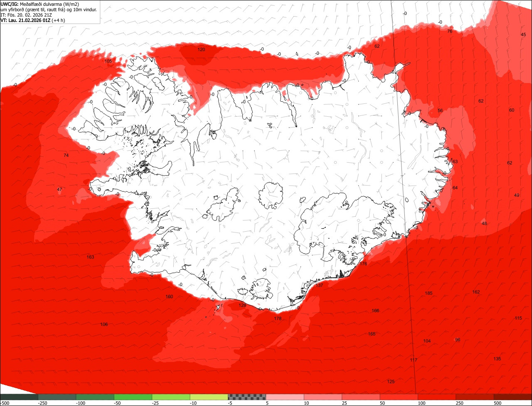Click the map value '120' off the north coast
The image size is (532, 406).
click(201, 49)
